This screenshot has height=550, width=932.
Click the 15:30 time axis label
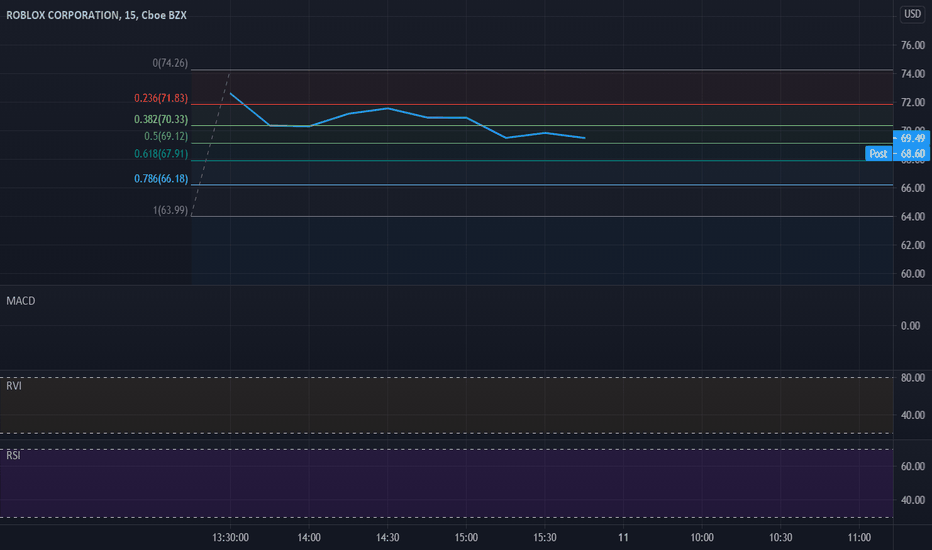(x=545, y=538)
